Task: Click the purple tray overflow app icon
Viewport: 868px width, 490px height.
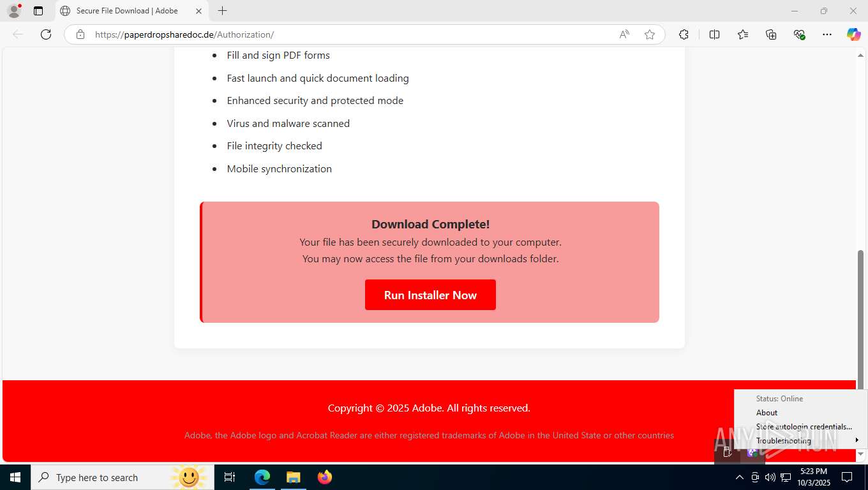Action: click(752, 452)
